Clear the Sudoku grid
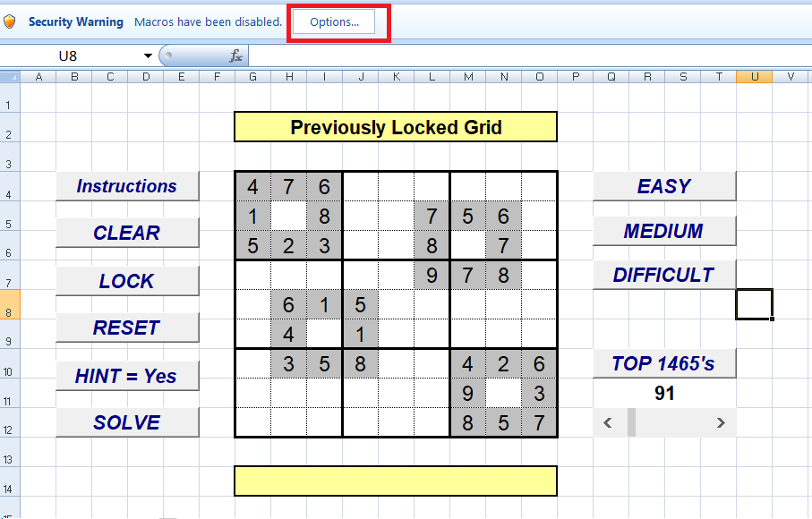 coord(127,232)
